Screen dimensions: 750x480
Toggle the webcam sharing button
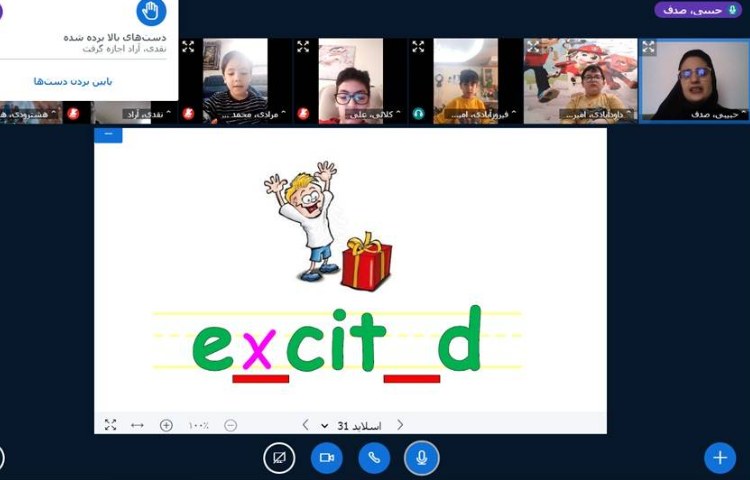(326, 457)
